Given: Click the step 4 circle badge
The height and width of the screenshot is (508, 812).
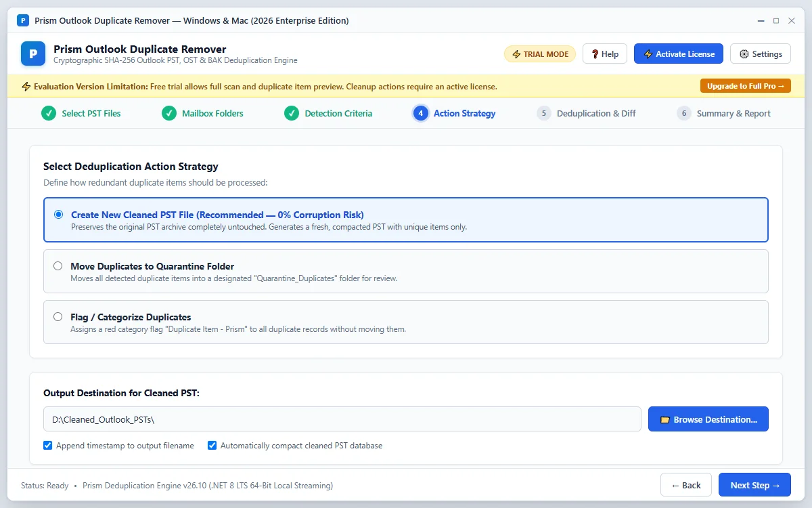Looking at the screenshot, I should pyautogui.click(x=421, y=113).
